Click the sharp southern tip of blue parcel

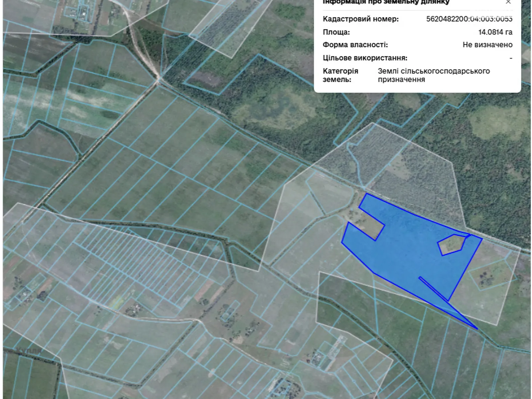click(x=476, y=328)
